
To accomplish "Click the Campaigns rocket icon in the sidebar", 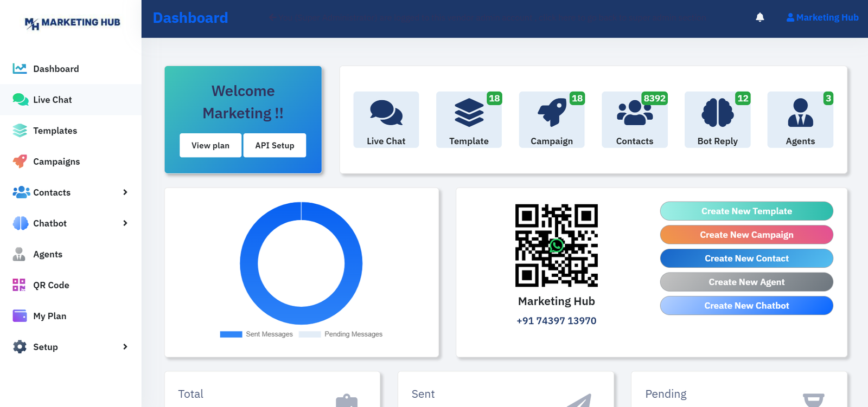I will coord(20,161).
